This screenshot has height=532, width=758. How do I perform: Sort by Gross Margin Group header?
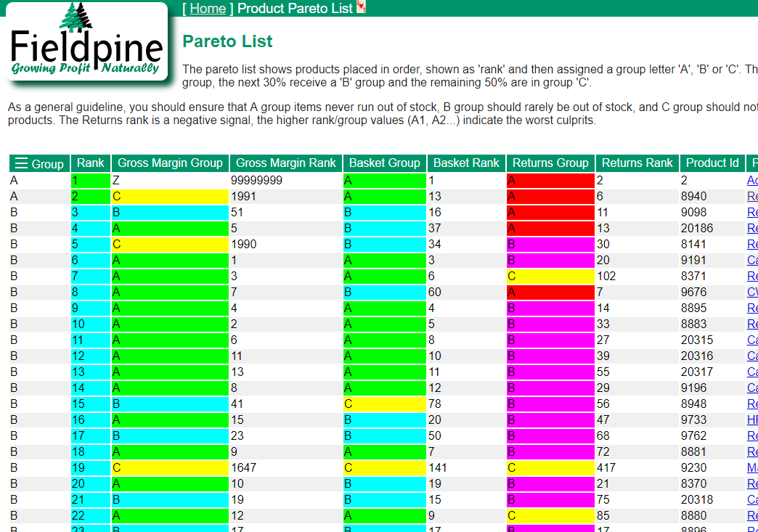170,163
